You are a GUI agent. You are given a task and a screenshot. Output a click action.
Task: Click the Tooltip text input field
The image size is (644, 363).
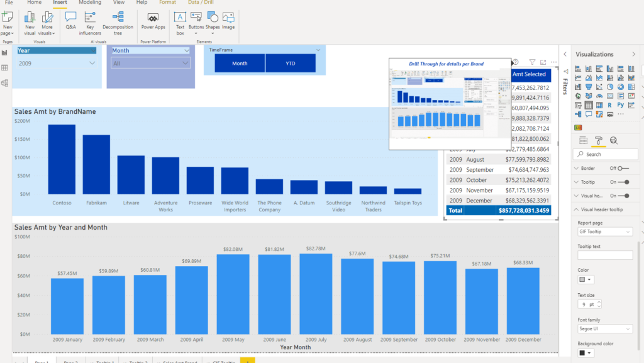pyautogui.click(x=605, y=255)
